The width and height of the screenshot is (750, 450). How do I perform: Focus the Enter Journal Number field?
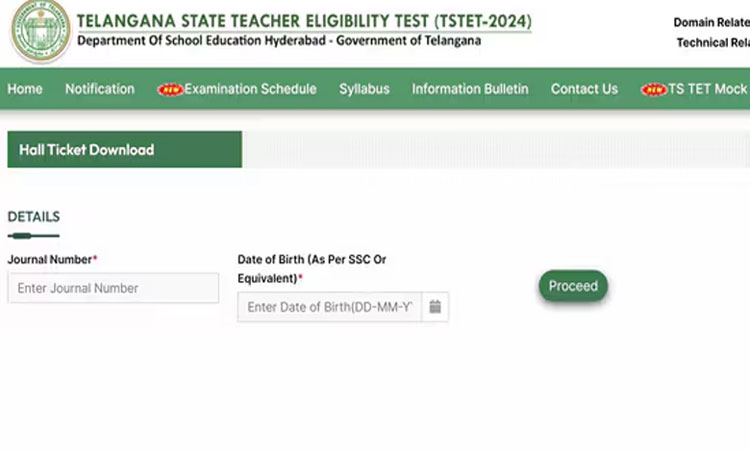(x=113, y=288)
